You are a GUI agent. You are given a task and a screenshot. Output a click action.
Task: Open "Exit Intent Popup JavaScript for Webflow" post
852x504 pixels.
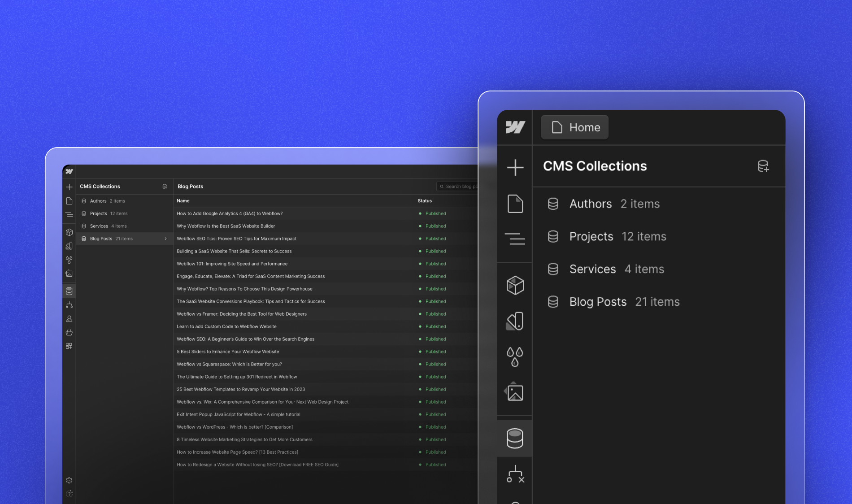click(239, 414)
